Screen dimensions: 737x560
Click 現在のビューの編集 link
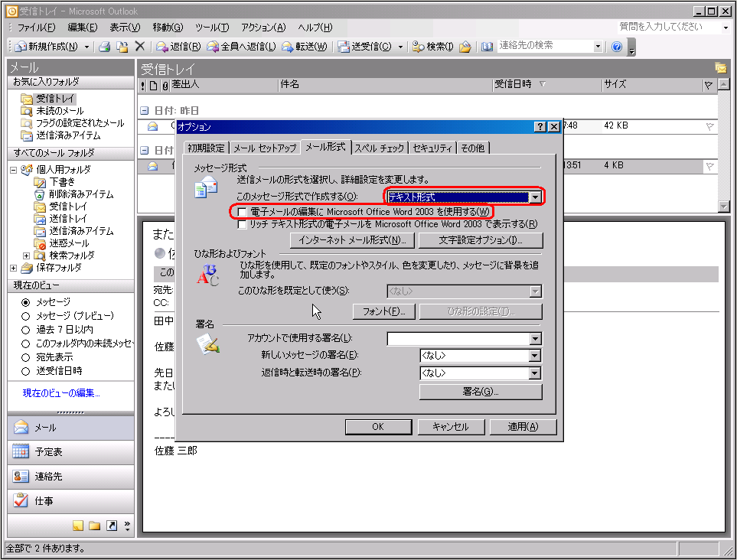(61, 393)
